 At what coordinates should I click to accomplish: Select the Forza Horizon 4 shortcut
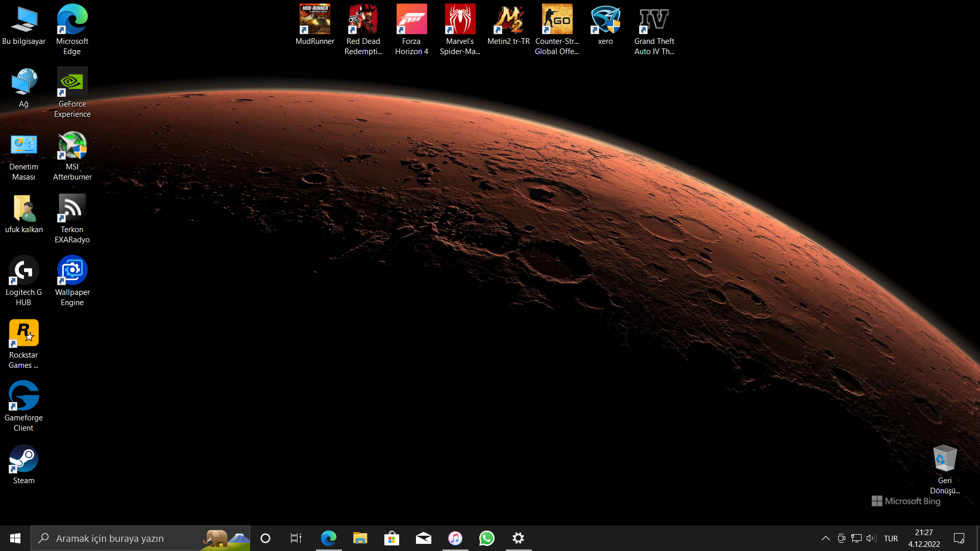click(411, 24)
